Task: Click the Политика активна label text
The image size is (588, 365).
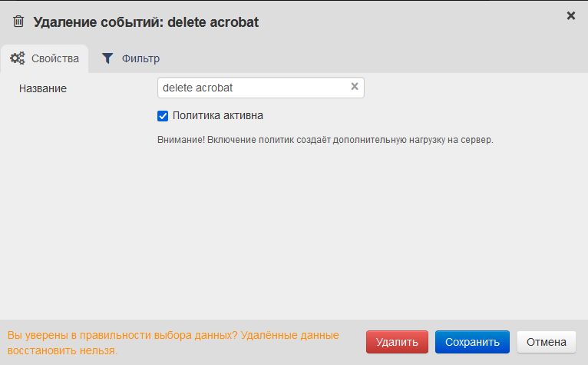Action: (x=218, y=116)
